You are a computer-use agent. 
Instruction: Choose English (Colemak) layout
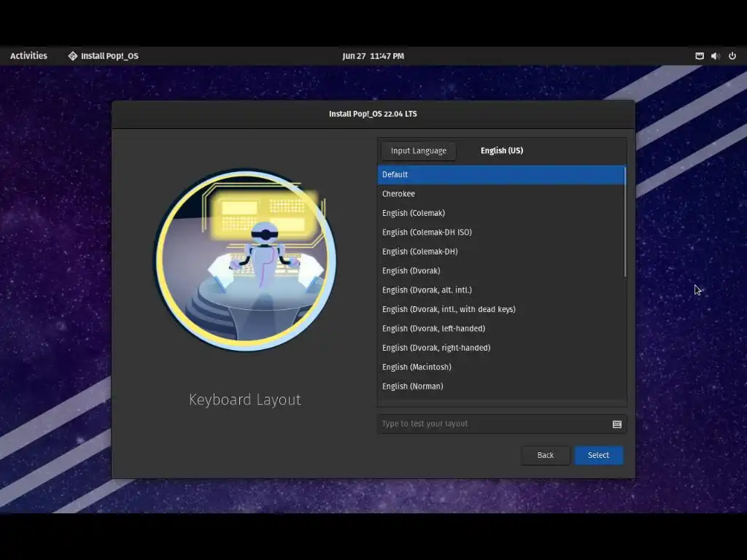pyautogui.click(x=501, y=213)
